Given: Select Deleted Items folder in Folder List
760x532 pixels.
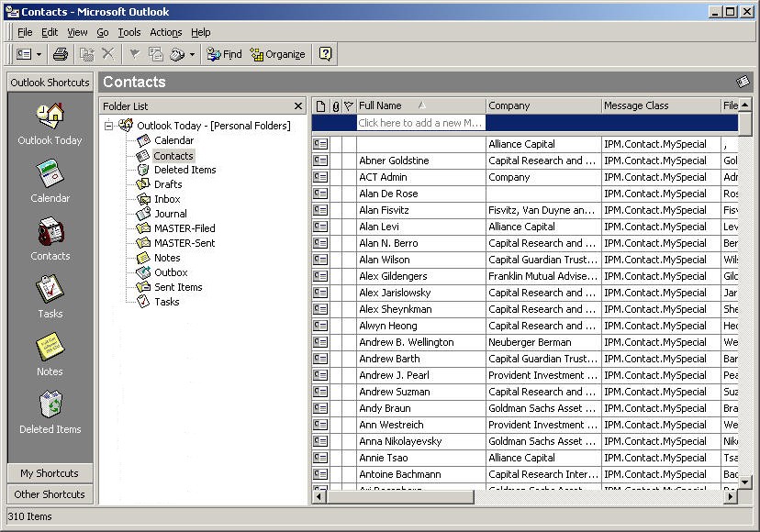Looking at the screenshot, I should click(185, 170).
